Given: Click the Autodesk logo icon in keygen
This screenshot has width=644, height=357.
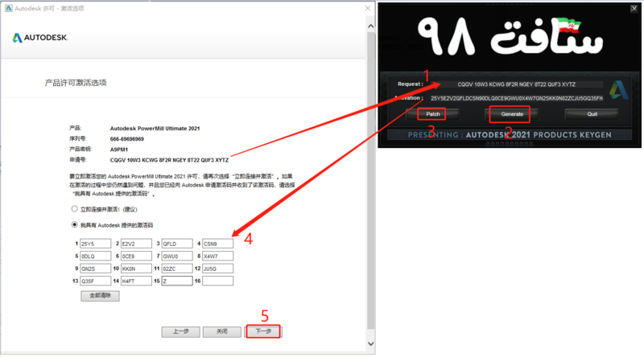Looking at the screenshot, I should point(618,90).
